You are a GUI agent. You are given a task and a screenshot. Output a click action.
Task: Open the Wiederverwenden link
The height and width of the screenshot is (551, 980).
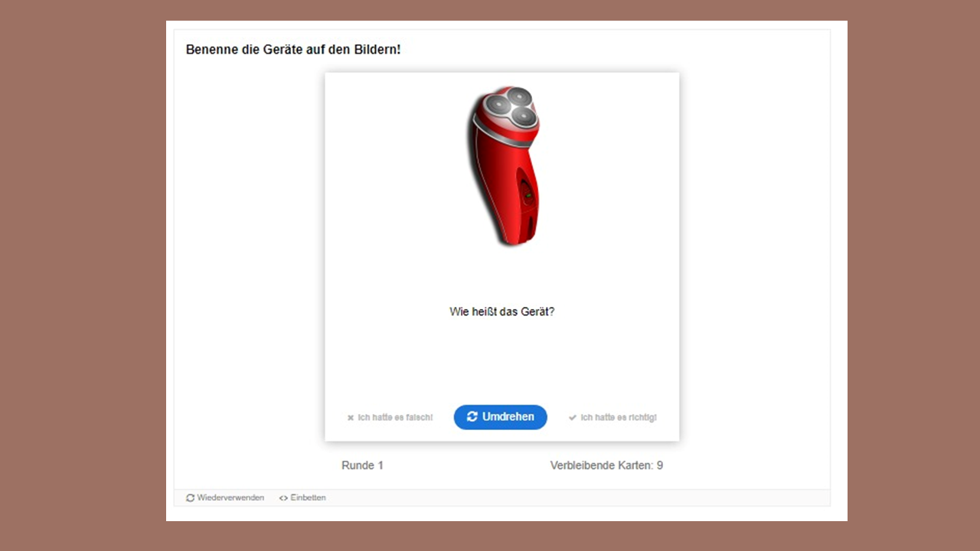coord(230,498)
